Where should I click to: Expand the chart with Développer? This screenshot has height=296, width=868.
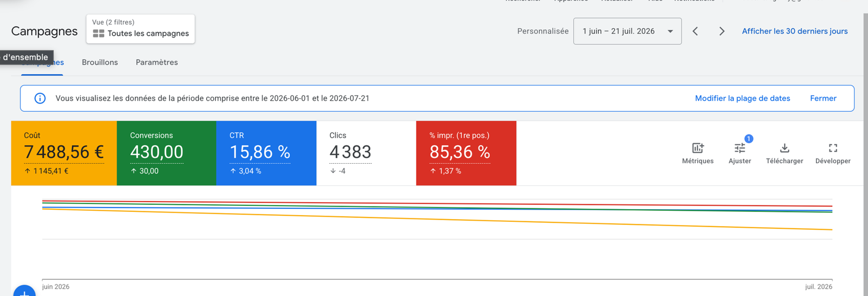coord(833,153)
